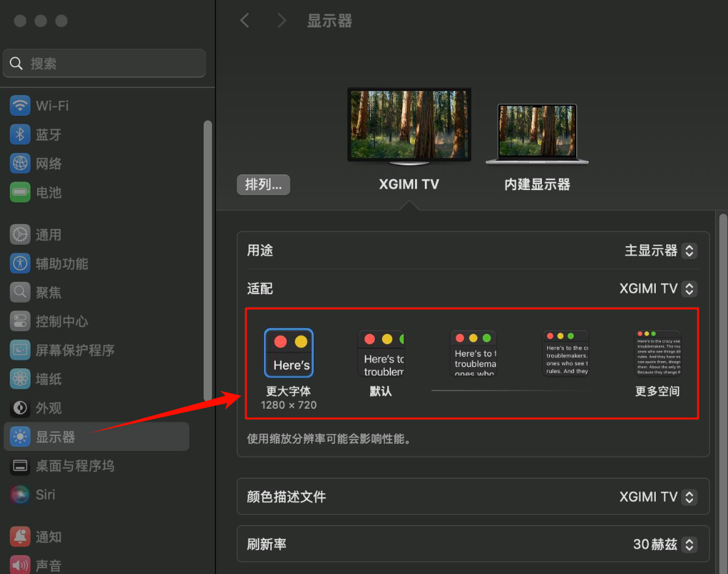
Task: Click the 搜索 search field
Action: (104, 63)
